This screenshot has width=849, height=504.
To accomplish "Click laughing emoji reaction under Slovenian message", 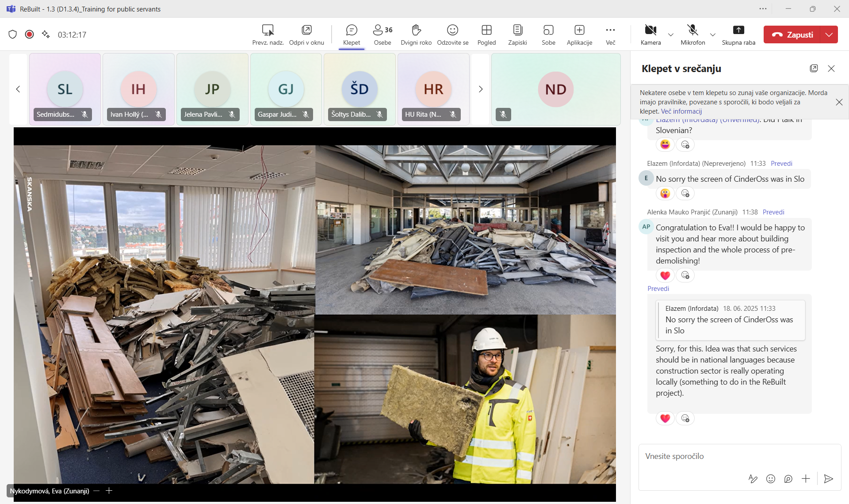I will coord(665,145).
